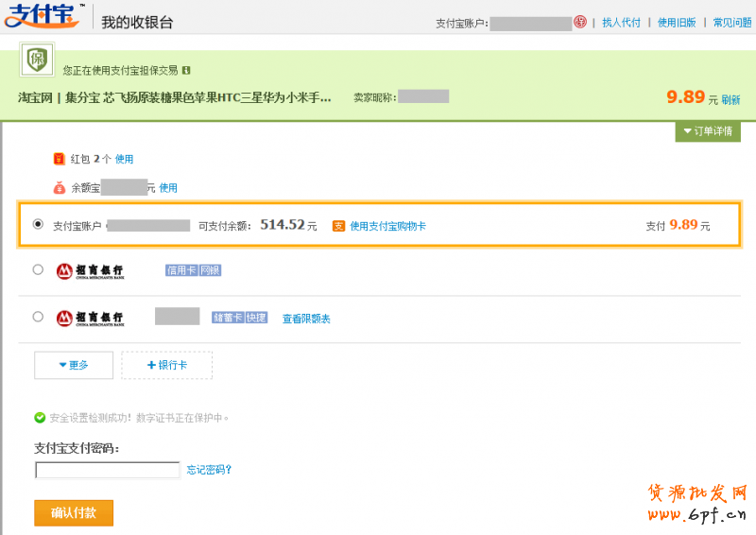
Task: Click the red 红包 envelope icon
Action: coord(60,159)
